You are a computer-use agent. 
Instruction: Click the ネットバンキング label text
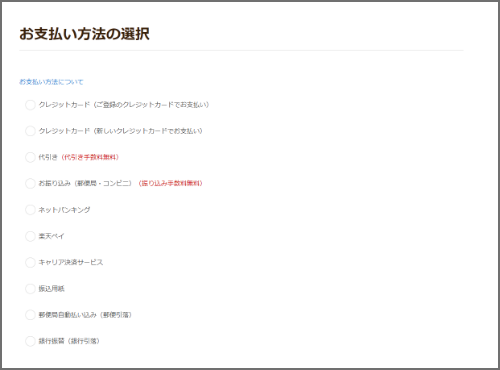(64, 210)
